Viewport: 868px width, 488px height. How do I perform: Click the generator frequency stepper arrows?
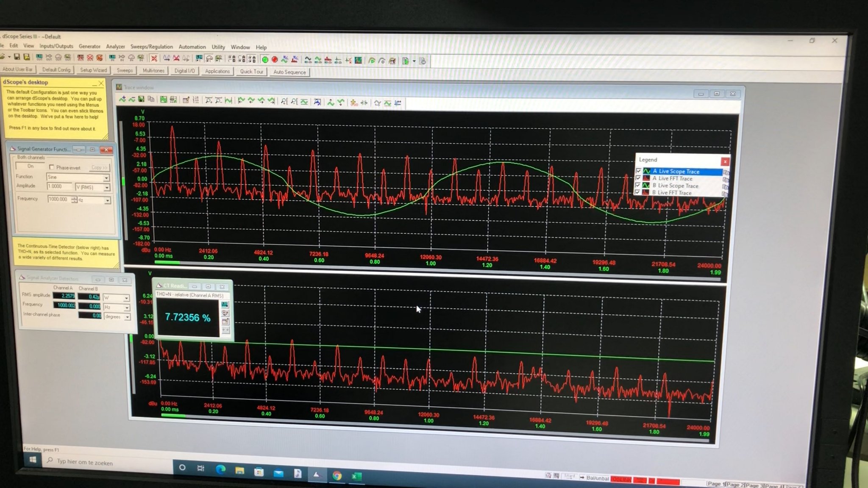(x=74, y=200)
